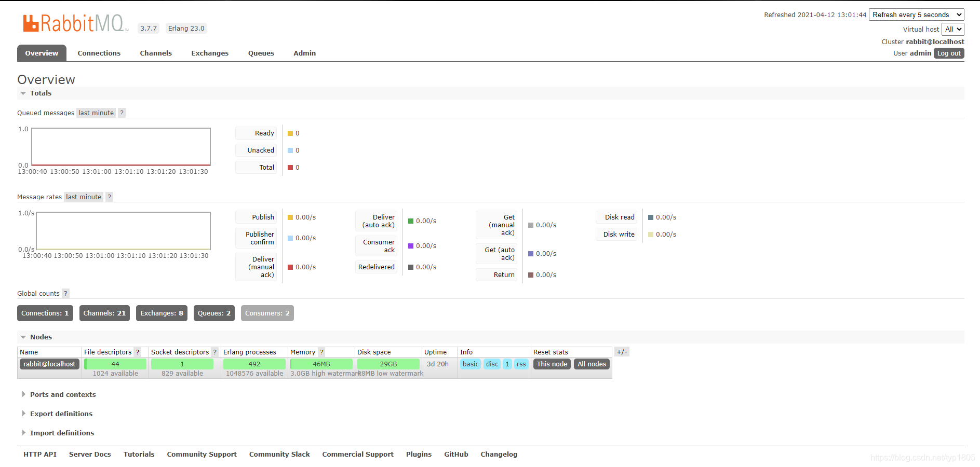Open the Changelog link

(x=499, y=455)
